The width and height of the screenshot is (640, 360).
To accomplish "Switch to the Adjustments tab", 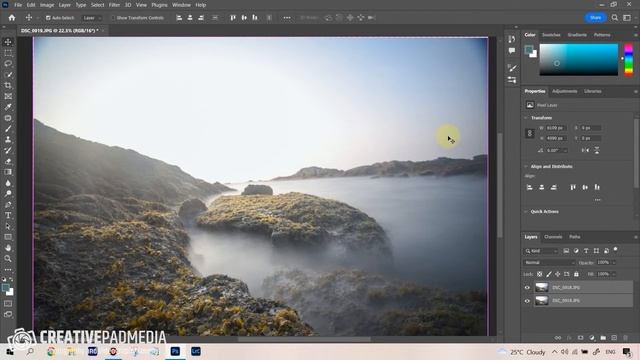I will click(x=564, y=91).
